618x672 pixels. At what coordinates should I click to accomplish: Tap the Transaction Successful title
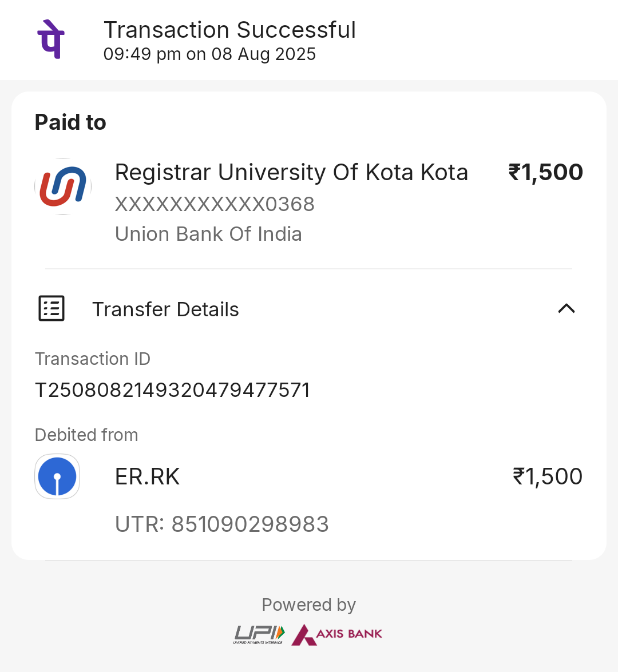[x=229, y=30]
